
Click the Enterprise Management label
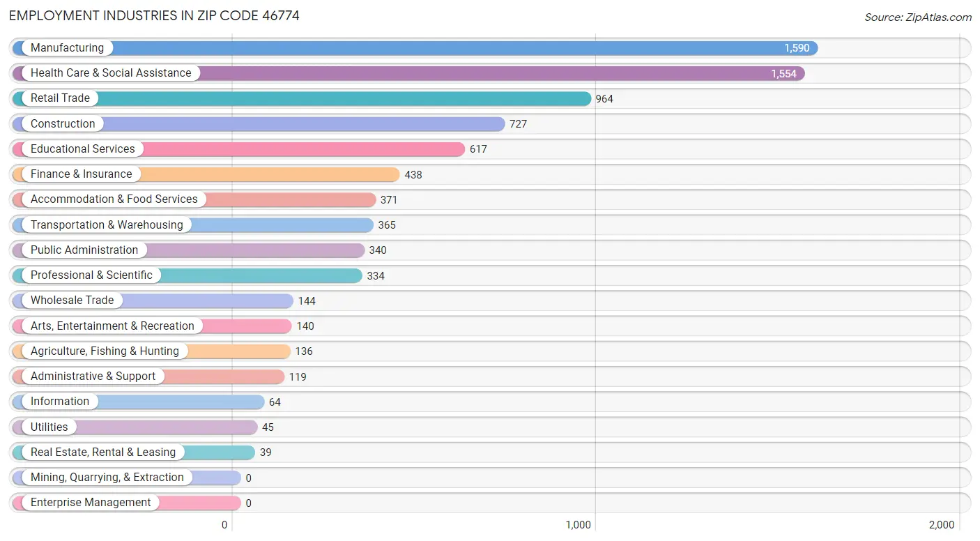tap(91, 503)
